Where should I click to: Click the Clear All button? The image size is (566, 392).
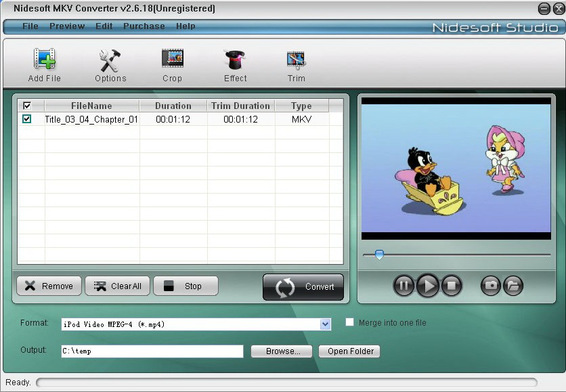point(117,286)
